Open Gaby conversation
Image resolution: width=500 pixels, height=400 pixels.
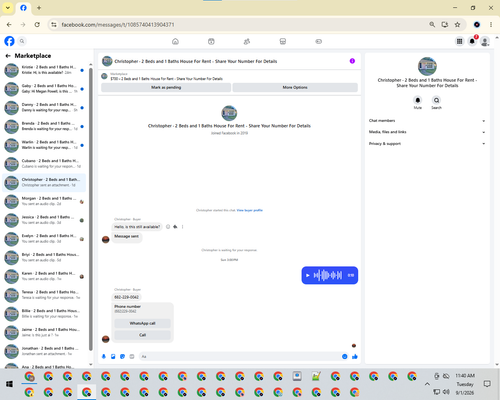[x=44, y=89]
